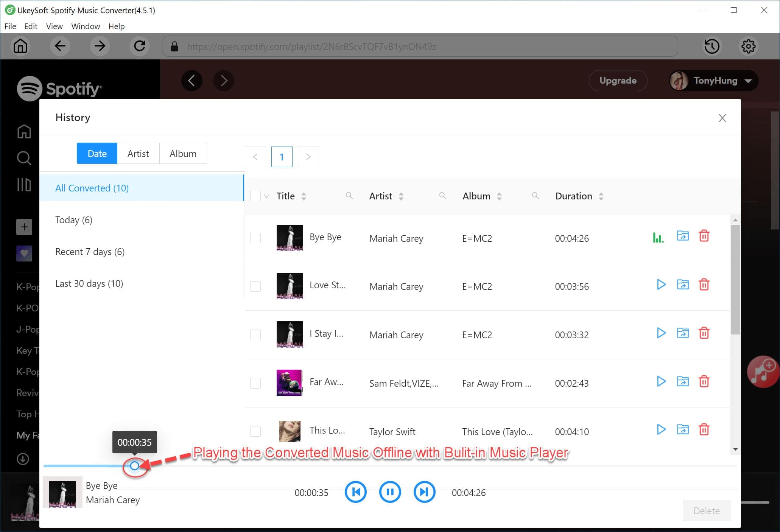Open the settings gear
The image size is (780, 532).
(x=748, y=46)
